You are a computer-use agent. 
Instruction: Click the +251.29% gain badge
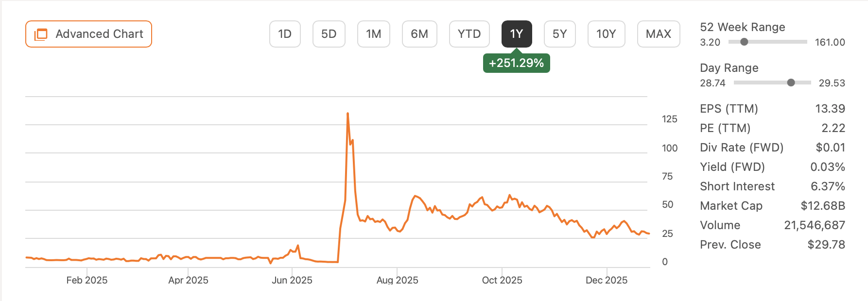point(516,62)
